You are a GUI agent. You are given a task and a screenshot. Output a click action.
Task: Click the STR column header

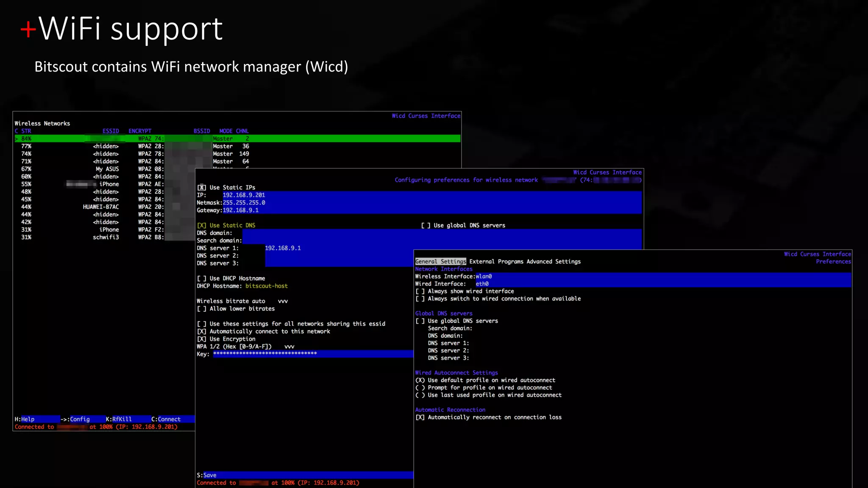click(26, 131)
